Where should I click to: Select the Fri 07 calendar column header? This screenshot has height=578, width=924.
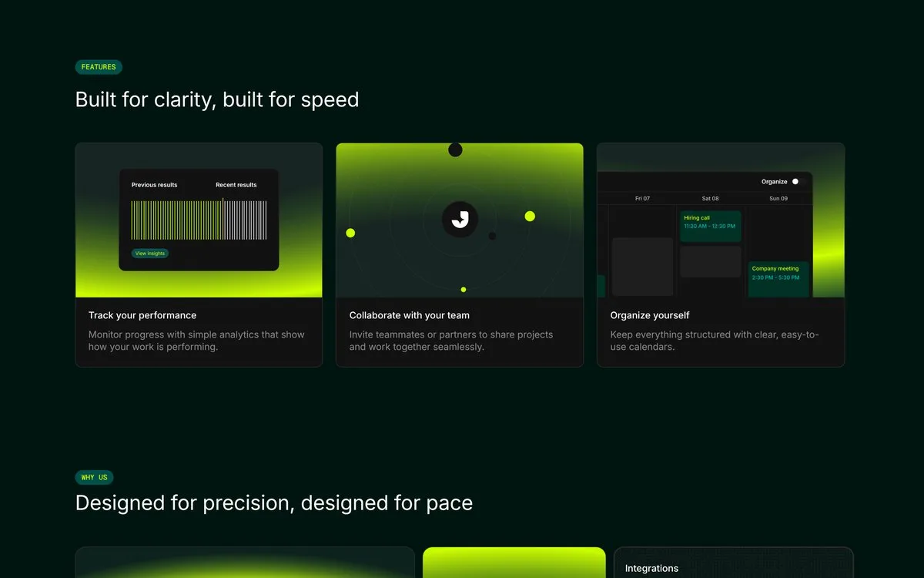tap(642, 198)
